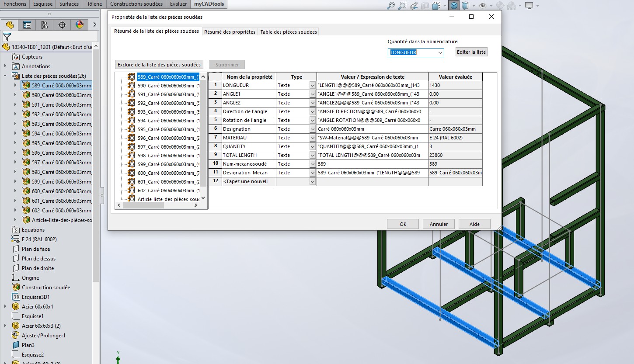Toggle the shaded-with-edges display style cube
634x364 pixels.
[454, 6]
